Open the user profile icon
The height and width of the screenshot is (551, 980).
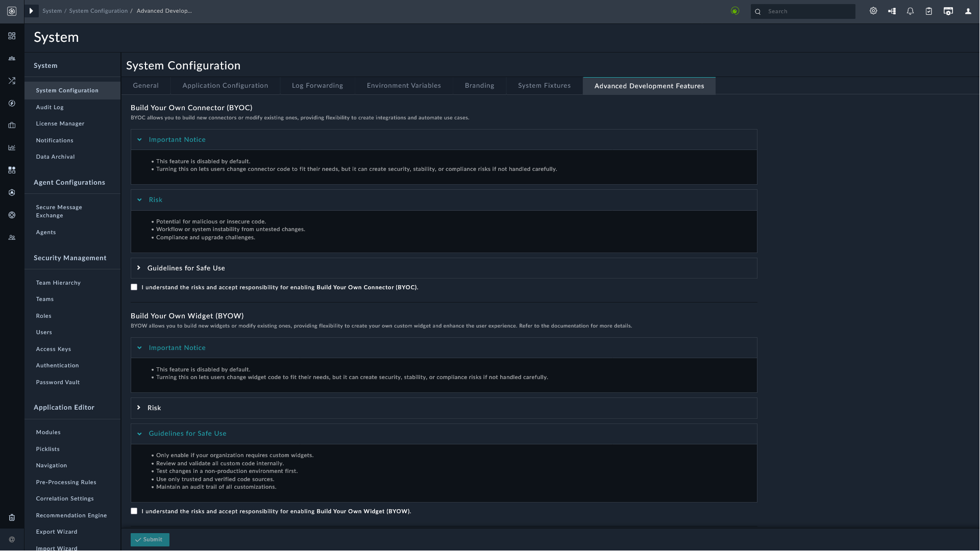968,11
